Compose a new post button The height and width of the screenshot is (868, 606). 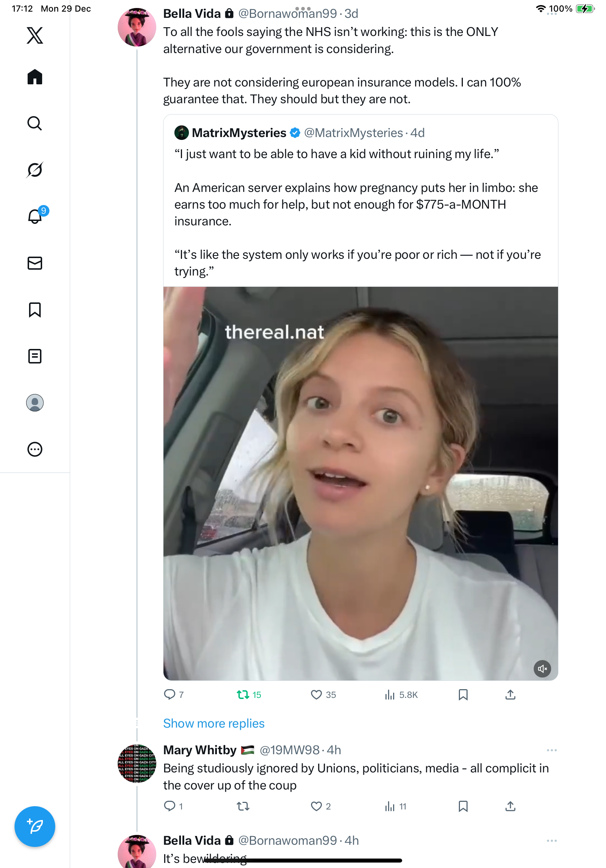(35, 827)
